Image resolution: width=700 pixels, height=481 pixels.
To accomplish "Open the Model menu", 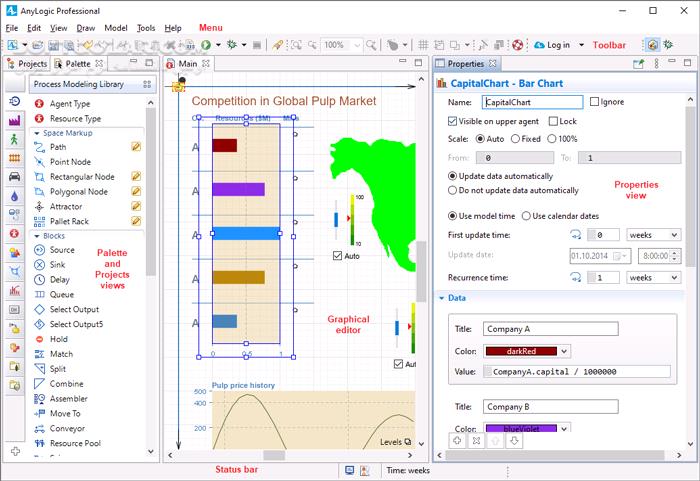I will pos(115,28).
